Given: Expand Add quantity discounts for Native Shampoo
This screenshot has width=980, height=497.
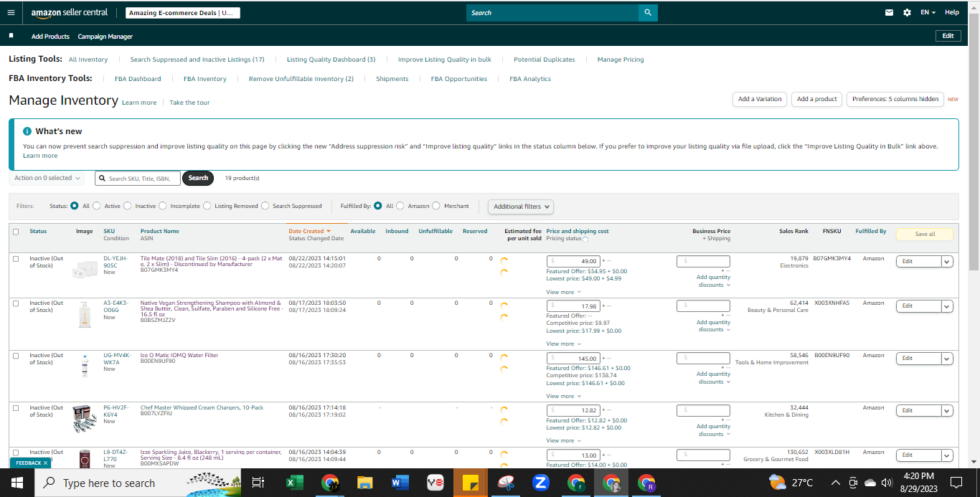Looking at the screenshot, I should 714,326.
